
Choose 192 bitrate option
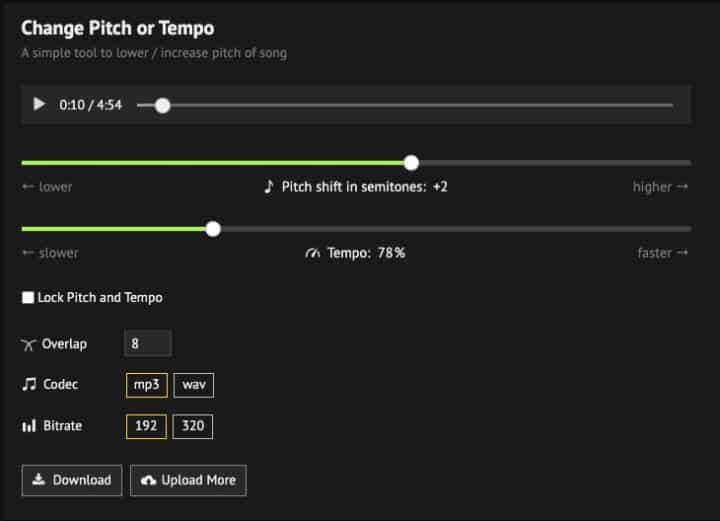point(146,427)
